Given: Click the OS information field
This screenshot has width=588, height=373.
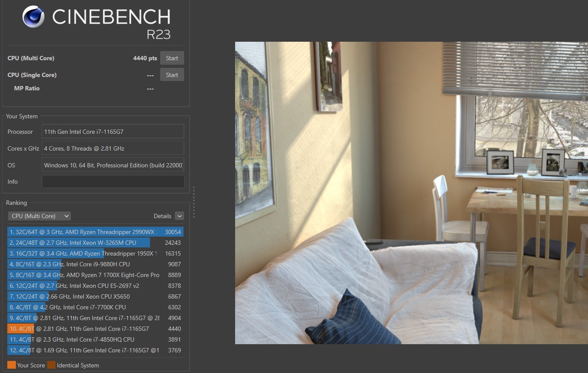Looking at the screenshot, I should click(113, 165).
